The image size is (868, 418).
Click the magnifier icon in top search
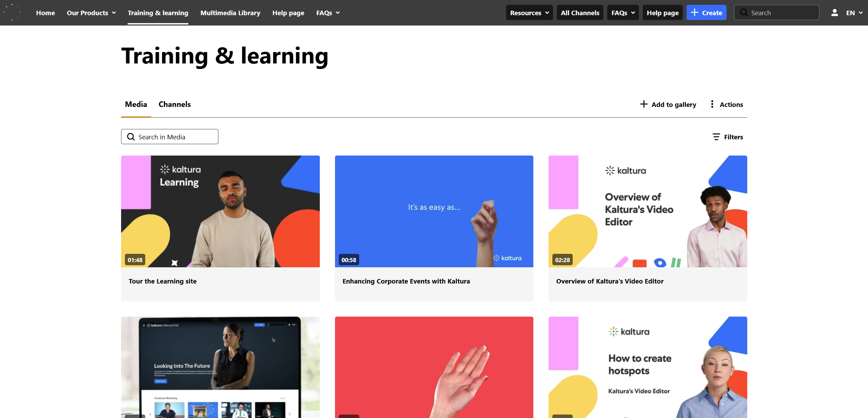[744, 12]
